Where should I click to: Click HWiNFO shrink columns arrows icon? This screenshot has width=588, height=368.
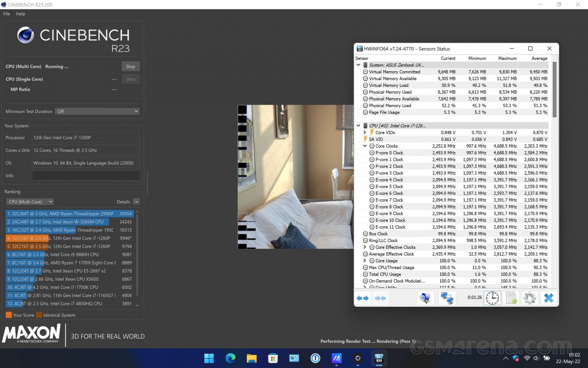[x=381, y=298]
